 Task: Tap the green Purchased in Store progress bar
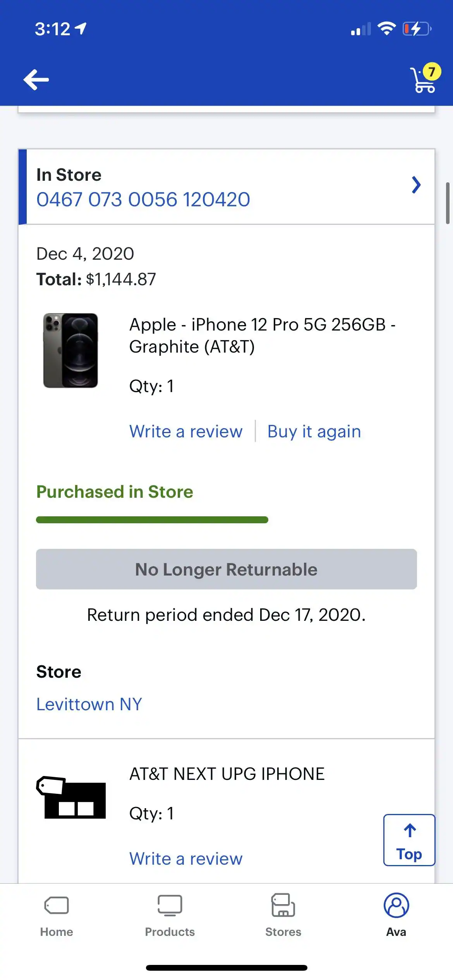(x=152, y=519)
